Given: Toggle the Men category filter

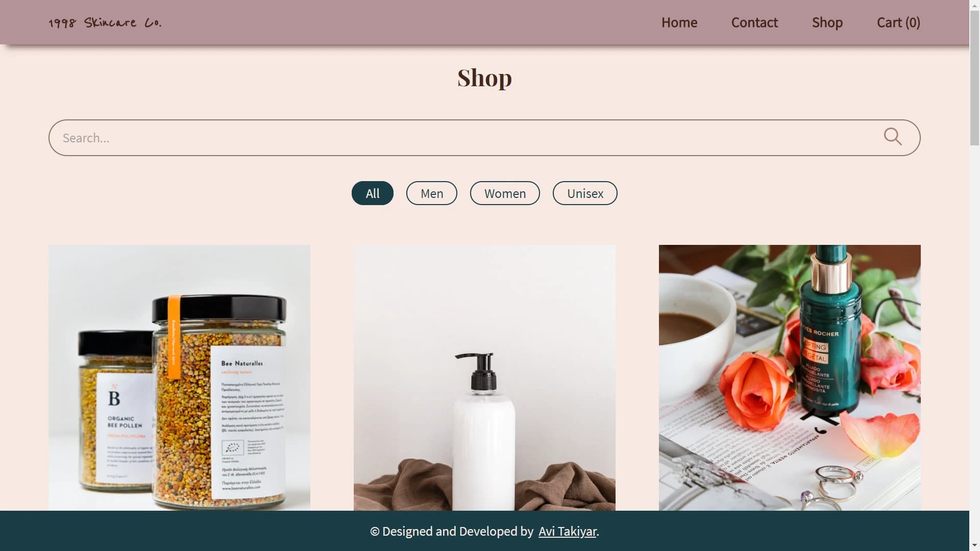Looking at the screenshot, I should [x=432, y=193].
